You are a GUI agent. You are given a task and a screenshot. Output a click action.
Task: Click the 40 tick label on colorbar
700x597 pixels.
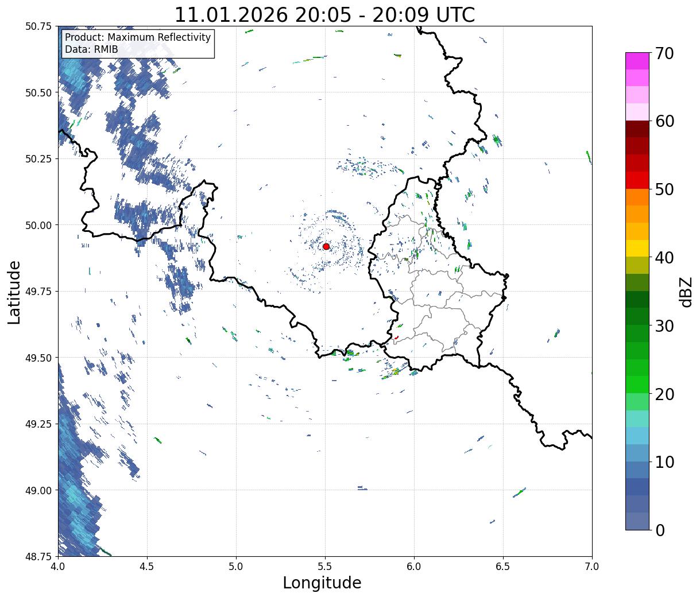coord(664,257)
